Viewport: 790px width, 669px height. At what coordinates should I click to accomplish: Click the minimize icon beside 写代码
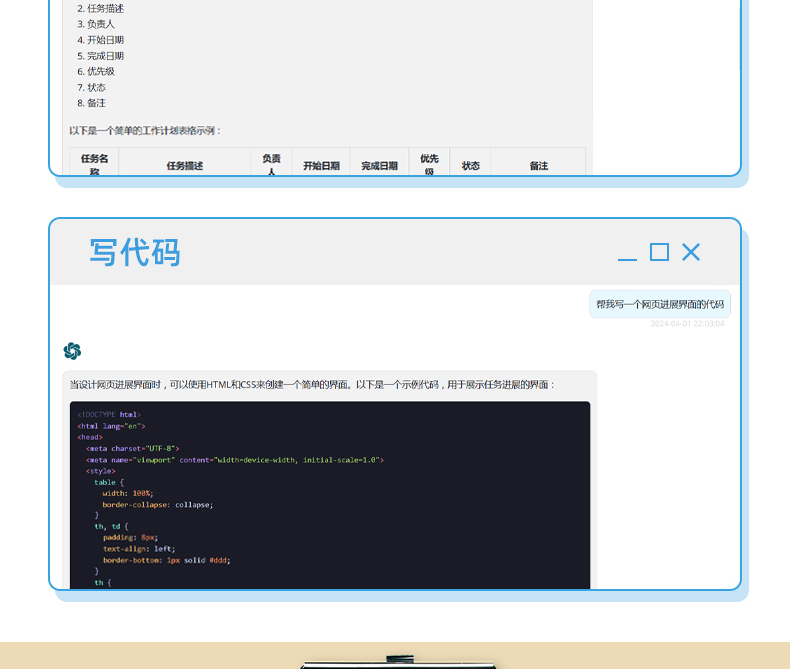point(627,254)
